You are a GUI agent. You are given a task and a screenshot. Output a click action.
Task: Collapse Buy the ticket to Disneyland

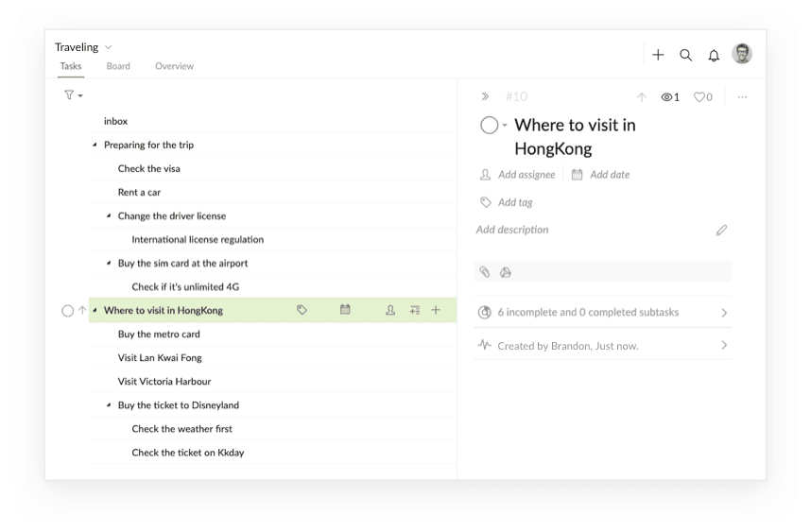pyautogui.click(x=109, y=404)
